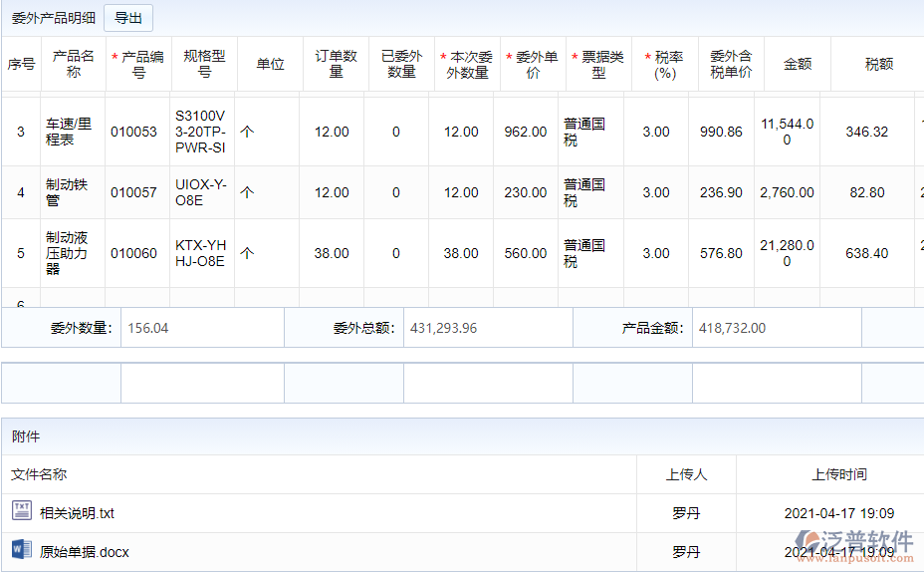Sort by 订单数量 column header
Viewport: 924px width, 574px height.
point(336,64)
